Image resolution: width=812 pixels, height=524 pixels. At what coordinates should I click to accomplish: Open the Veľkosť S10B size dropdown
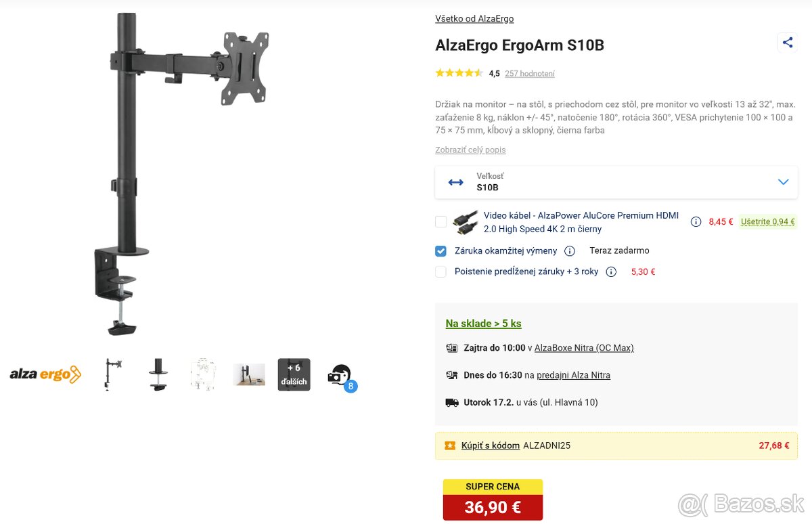(x=616, y=182)
